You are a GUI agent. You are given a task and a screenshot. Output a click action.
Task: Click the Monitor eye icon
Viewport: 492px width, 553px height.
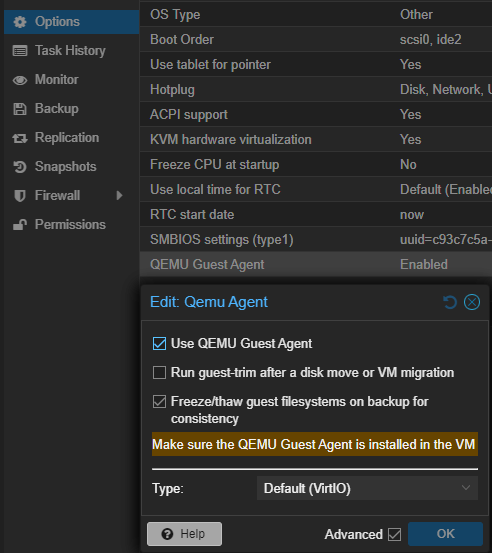20,80
